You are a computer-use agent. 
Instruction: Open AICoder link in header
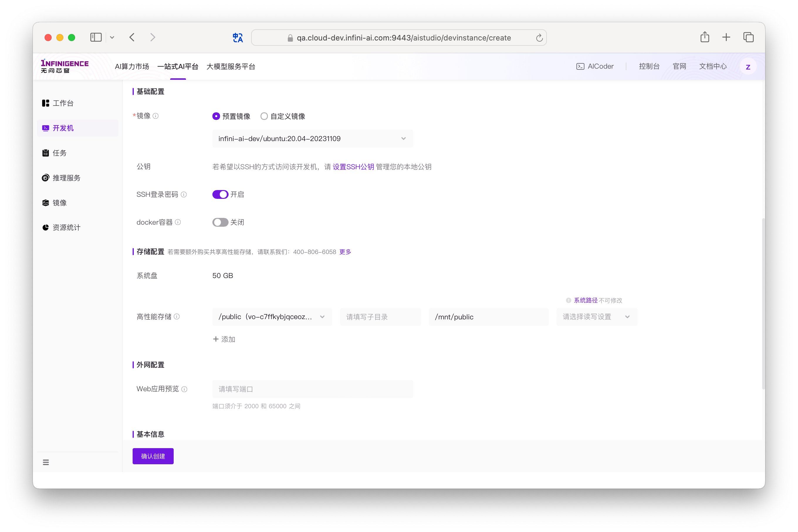595,67
